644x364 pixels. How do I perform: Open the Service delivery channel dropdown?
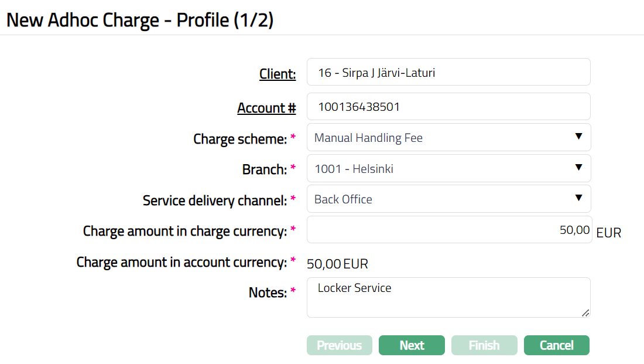[x=448, y=199]
